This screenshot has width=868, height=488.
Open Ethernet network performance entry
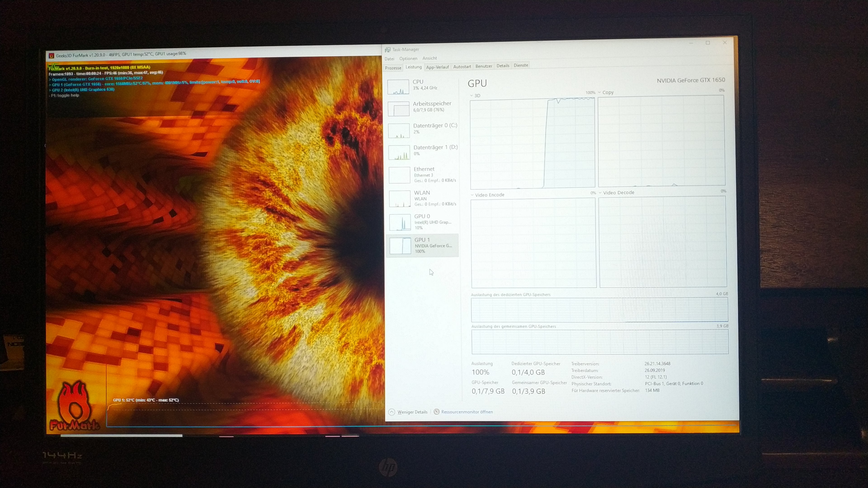click(x=424, y=174)
